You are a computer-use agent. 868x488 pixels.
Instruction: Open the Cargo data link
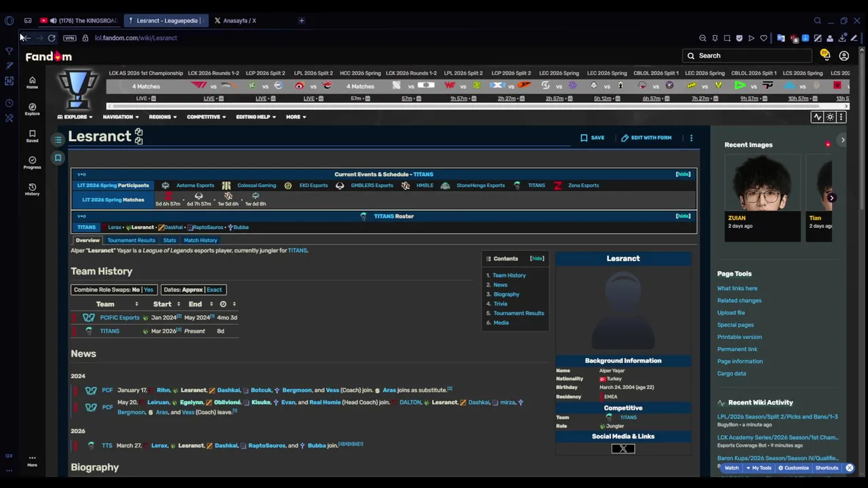[x=732, y=373]
